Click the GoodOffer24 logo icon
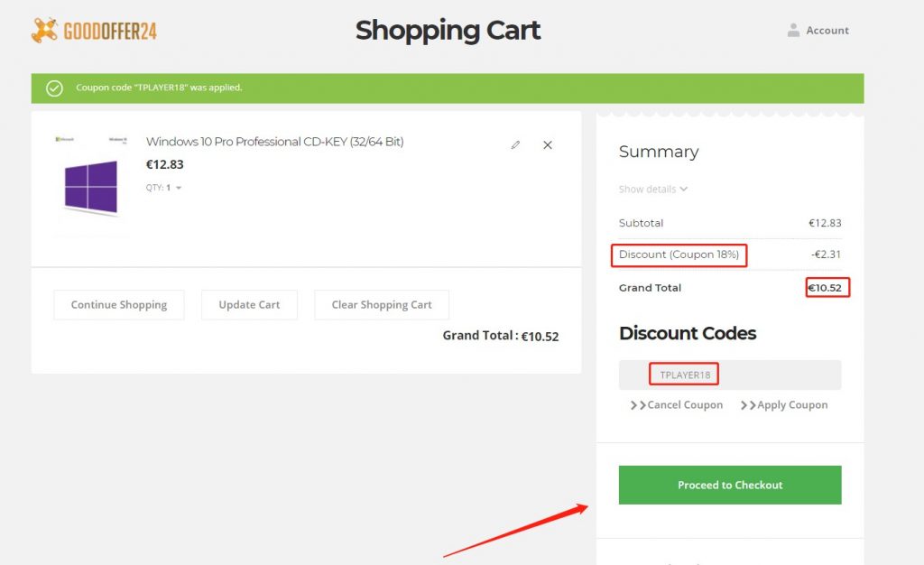 44,31
